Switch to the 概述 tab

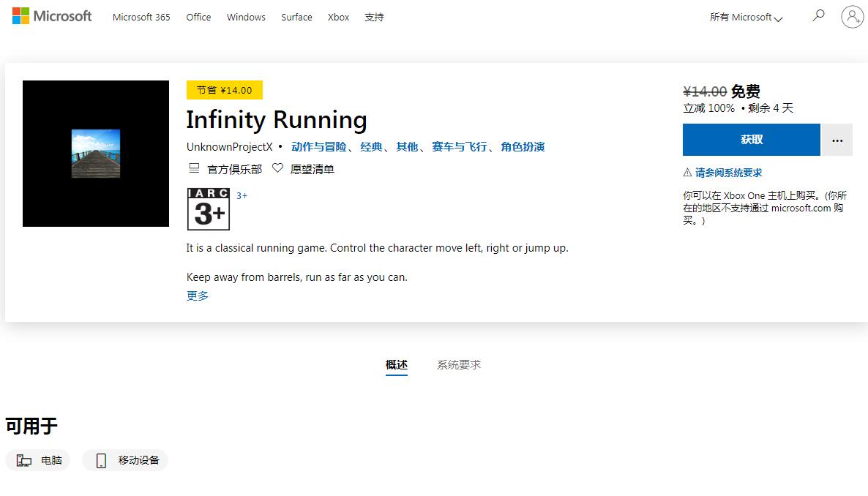[397, 365]
